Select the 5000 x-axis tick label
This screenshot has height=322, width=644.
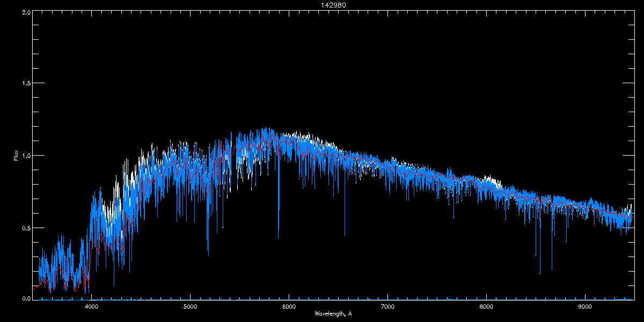click(x=191, y=307)
